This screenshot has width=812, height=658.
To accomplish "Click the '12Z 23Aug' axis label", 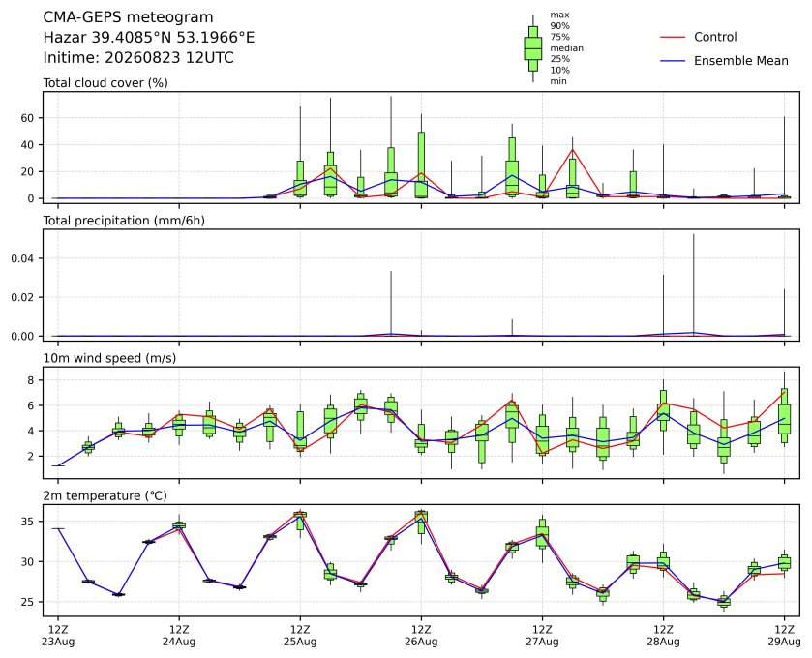I will point(58,636).
